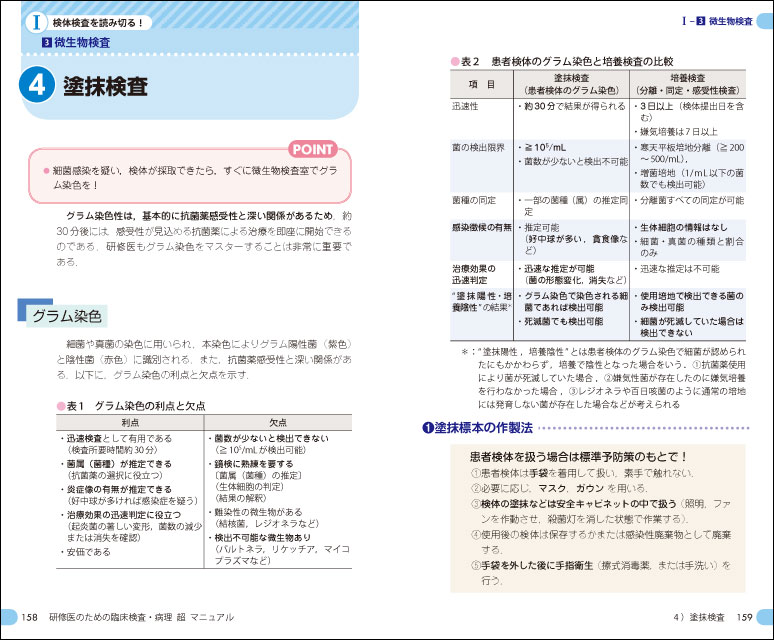
Task: Click the yellow 標準予防策 box heading
Action: coord(581,455)
